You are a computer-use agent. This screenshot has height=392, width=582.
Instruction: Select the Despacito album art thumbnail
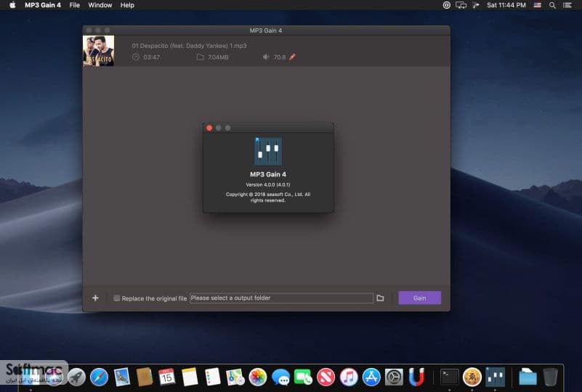tap(99, 51)
